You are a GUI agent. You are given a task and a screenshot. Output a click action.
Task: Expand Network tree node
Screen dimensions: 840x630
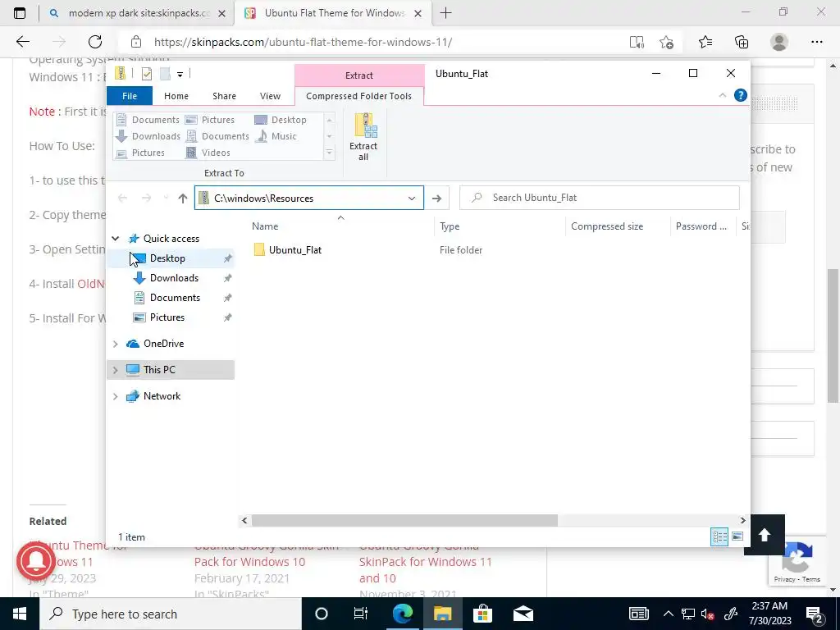[x=115, y=396]
